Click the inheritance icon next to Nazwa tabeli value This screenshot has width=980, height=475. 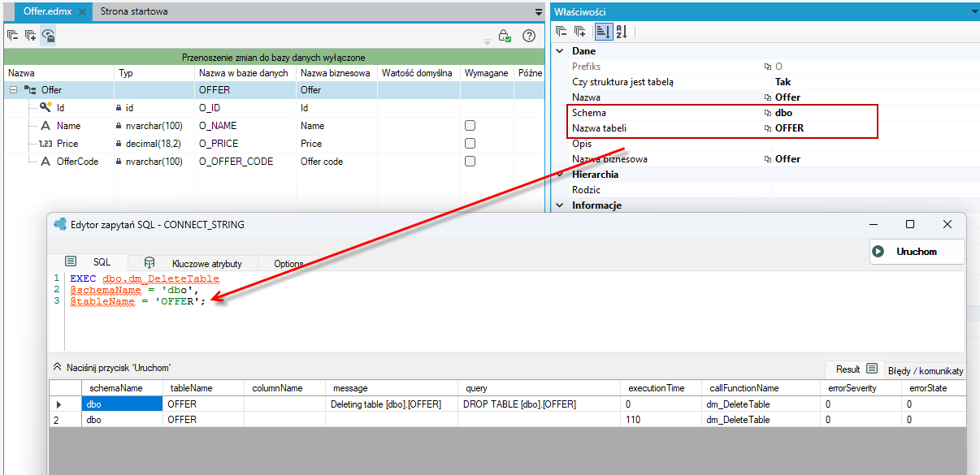767,128
